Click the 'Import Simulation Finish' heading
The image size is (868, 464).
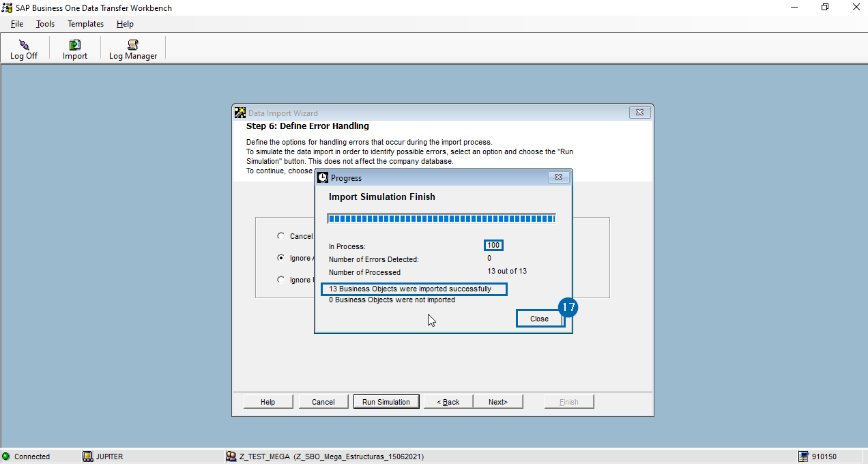click(x=382, y=197)
